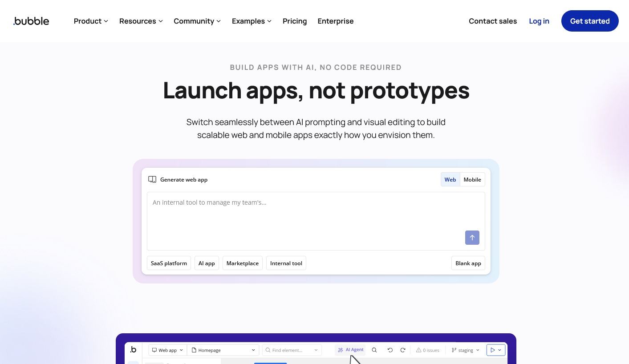Click the Get started button
Viewport: 629px width, 364px height.
click(x=590, y=21)
